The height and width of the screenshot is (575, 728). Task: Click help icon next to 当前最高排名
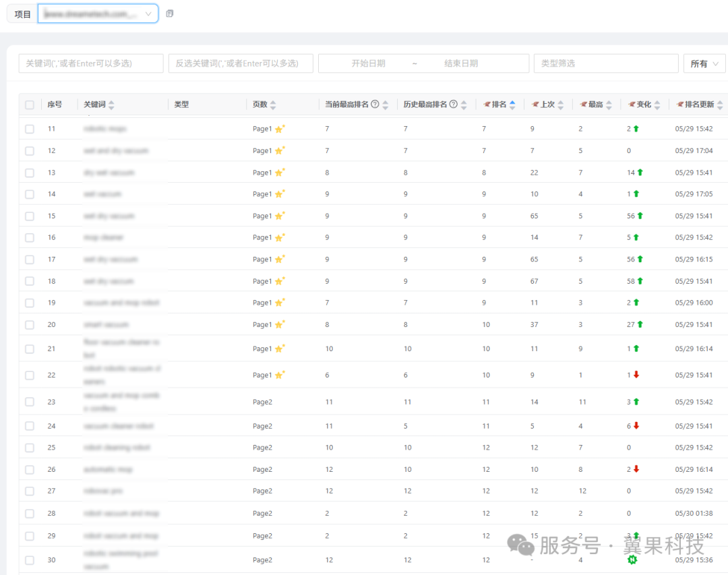click(375, 104)
